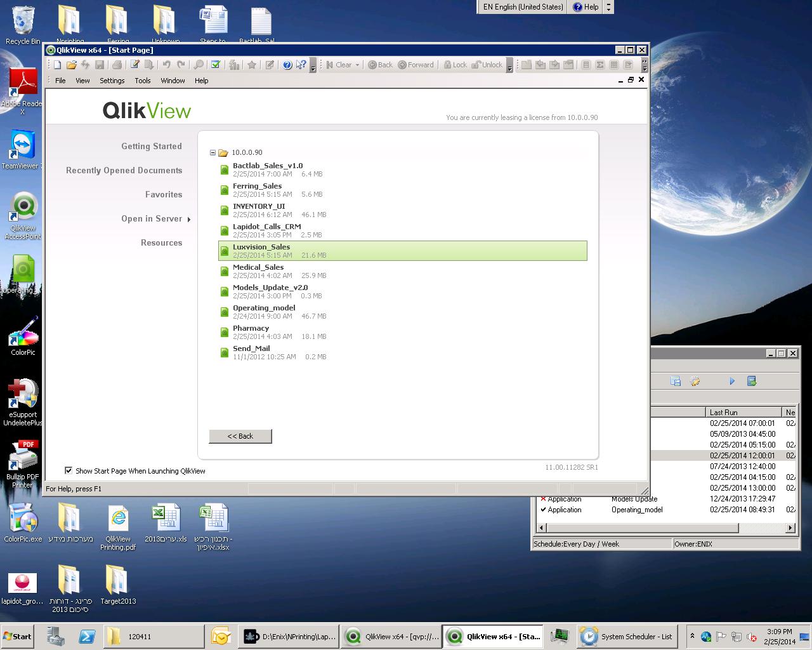The image size is (812, 650).
Task: Click the notes pencil icon in toolbar
Action: 270,65
